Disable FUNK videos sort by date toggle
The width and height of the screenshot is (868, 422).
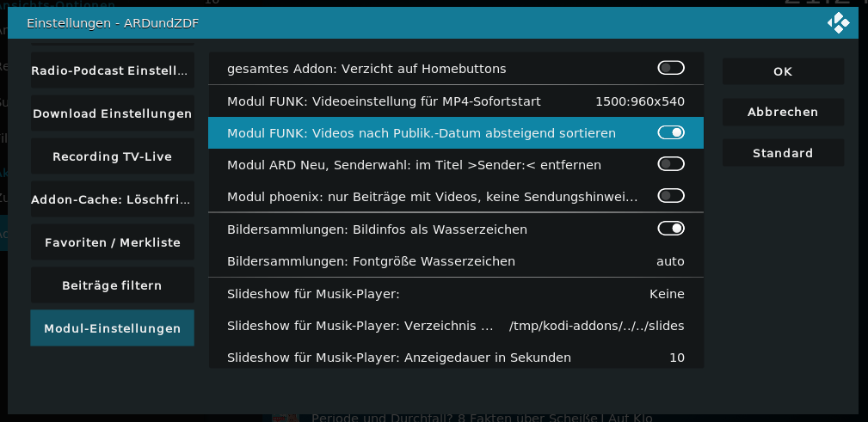pyautogui.click(x=671, y=132)
